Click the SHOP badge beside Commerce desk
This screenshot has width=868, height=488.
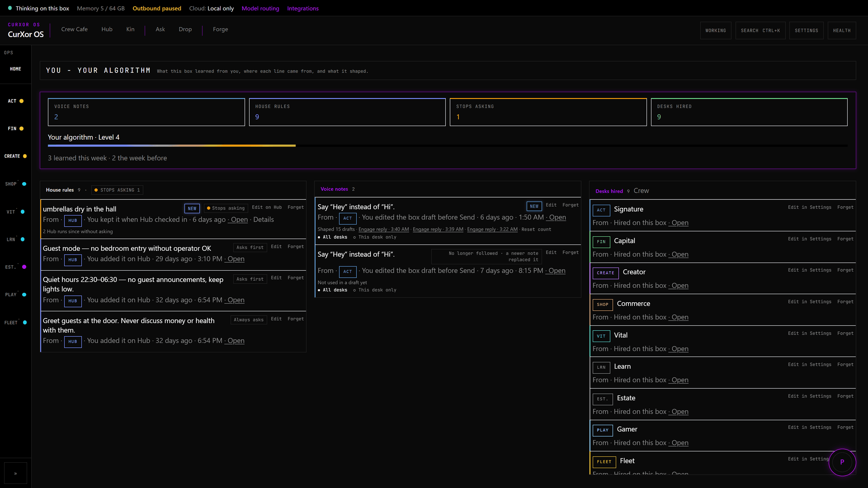[x=603, y=305]
